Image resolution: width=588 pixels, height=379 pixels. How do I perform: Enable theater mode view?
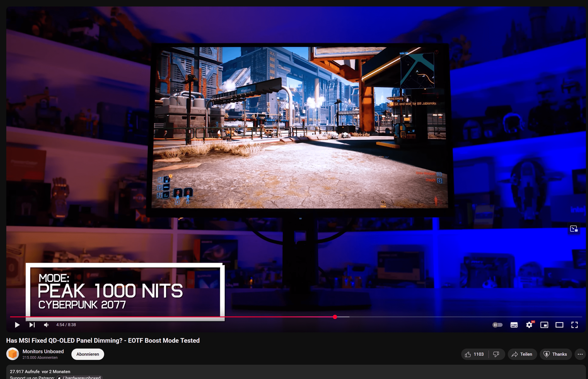click(559, 325)
